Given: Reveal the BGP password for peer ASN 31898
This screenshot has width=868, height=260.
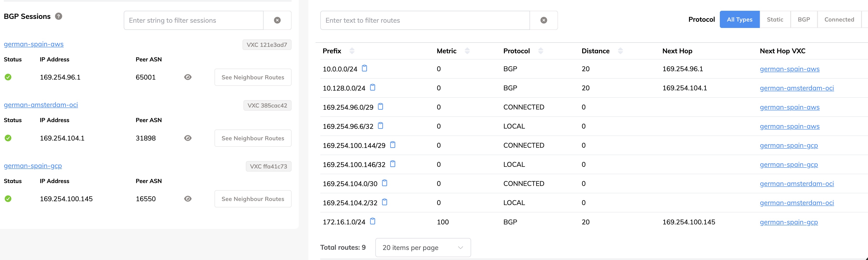Looking at the screenshot, I should [188, 138].
